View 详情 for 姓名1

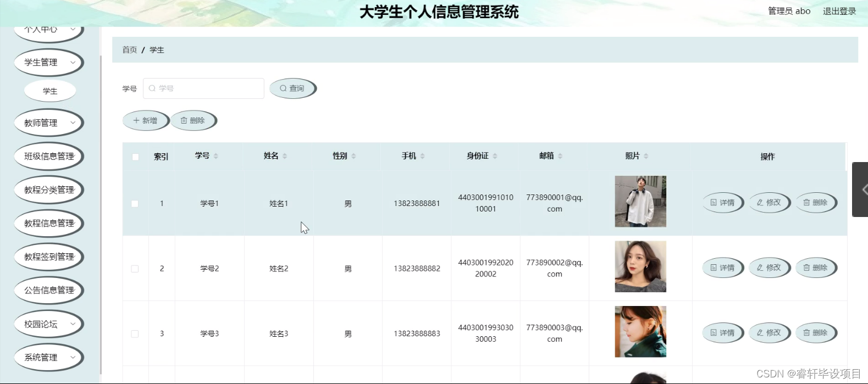(x=723, y=203)
